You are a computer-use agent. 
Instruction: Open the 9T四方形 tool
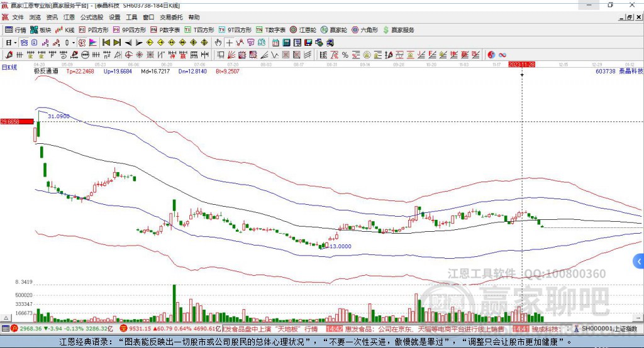[235, 30]
